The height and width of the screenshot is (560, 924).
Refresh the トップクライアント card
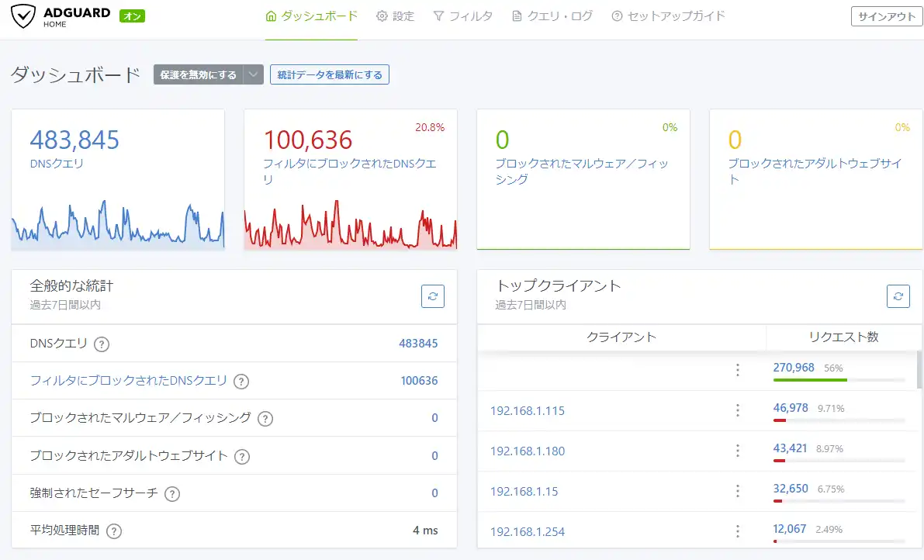coord(898,296)
